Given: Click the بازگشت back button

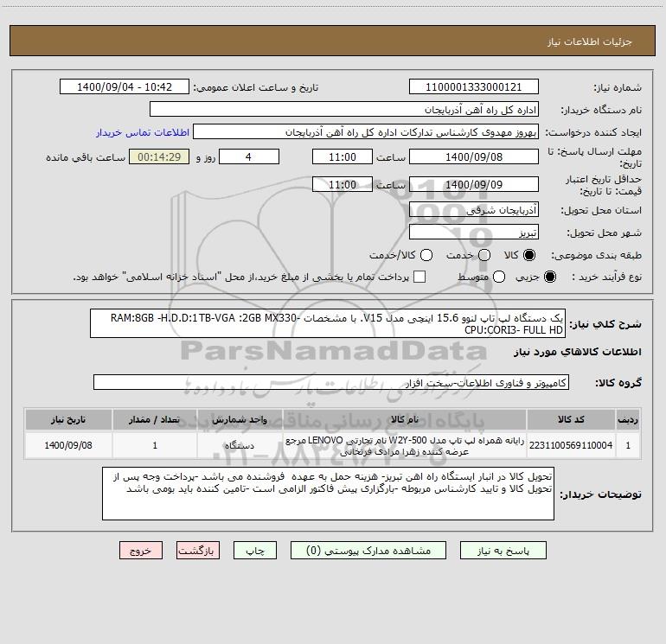Looking at the screenshot, I should 198,551.
